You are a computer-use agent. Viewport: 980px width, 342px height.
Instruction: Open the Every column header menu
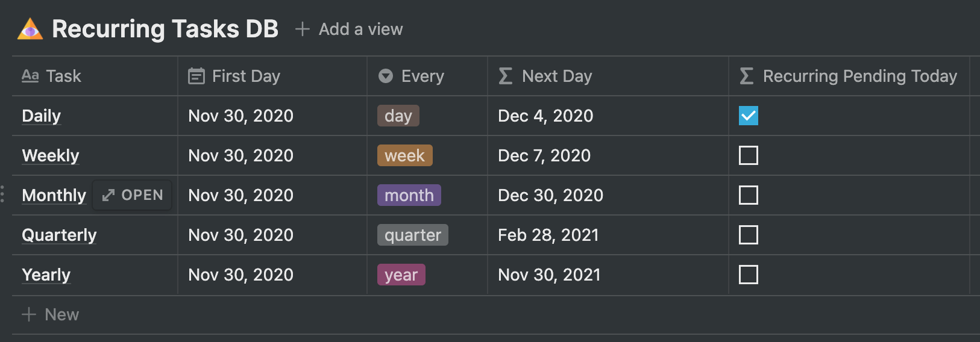click(x=422, y=76)
